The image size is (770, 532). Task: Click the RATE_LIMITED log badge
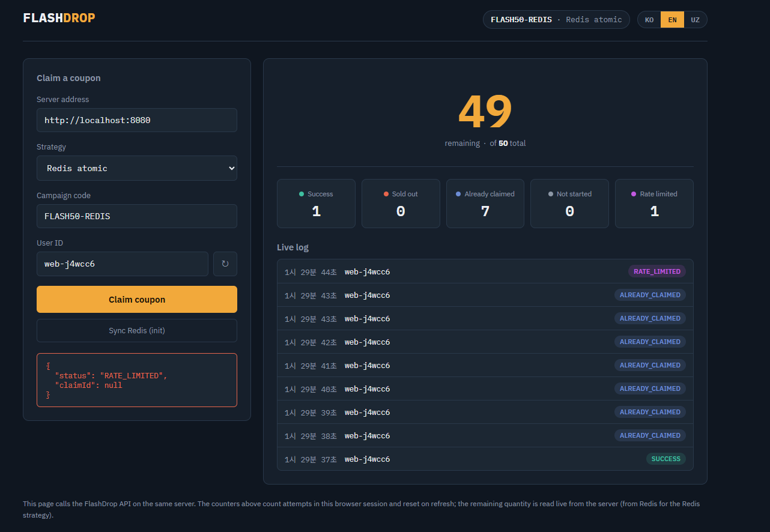pos(657,271)
